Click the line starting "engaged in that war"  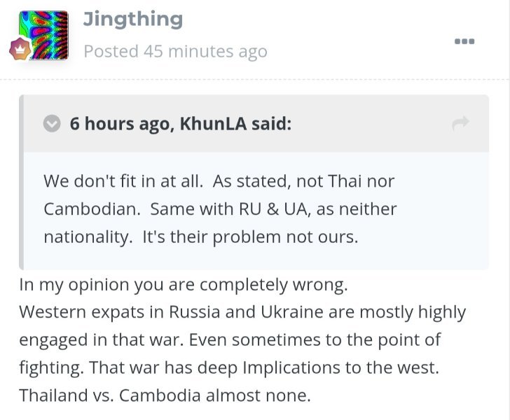[230, 340]
